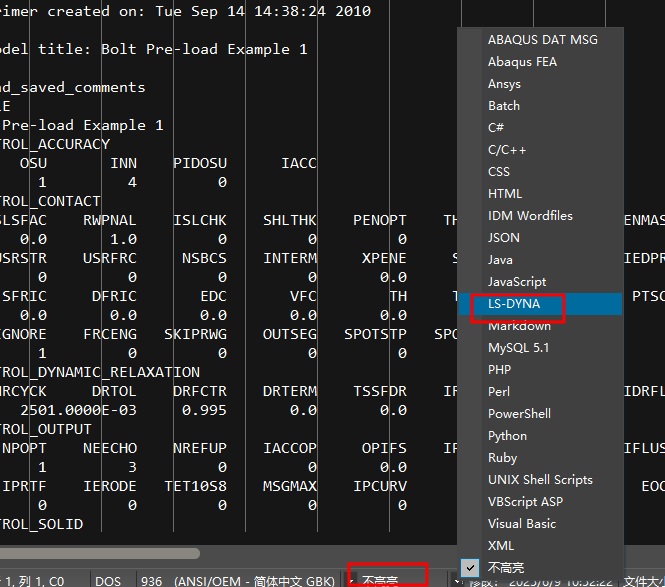Click the DRTOL text in editor

(115, 391)
